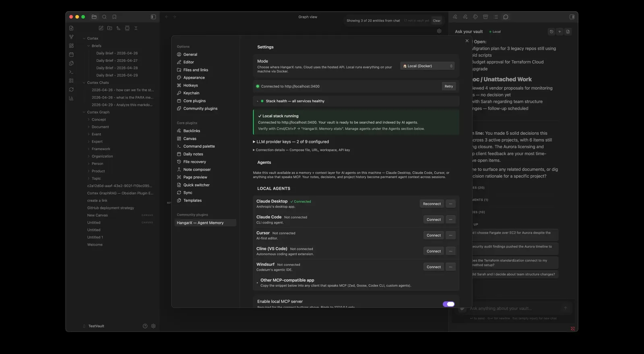Open the tags icon in right sidebar

pyautogui.click(x=475, y=17)
